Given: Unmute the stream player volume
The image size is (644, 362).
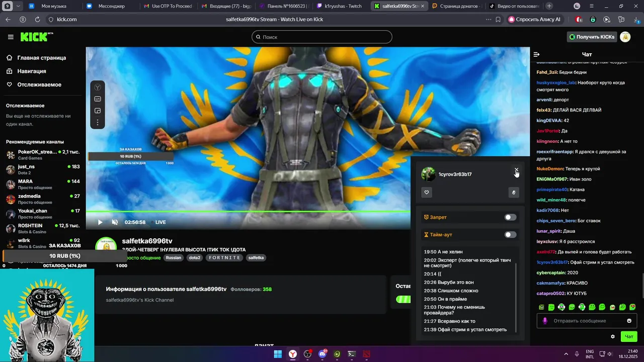Looking at the screenshot, I should click(x=115, y=222).
